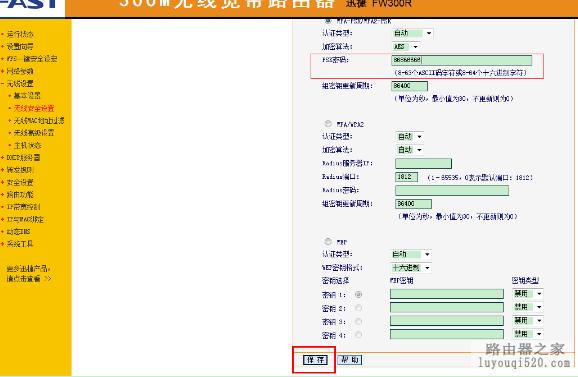The image size is (578, 377).
Task: Open DHCP服务器 sidebar menu
Action: 23,157
